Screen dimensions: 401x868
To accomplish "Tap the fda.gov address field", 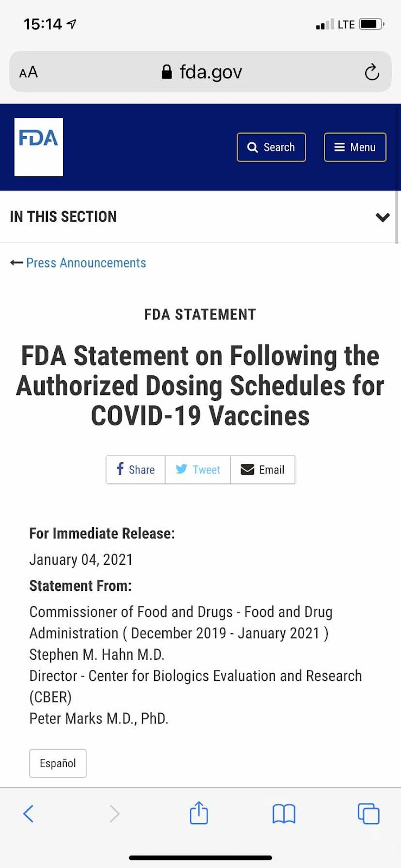I will 200,72.
